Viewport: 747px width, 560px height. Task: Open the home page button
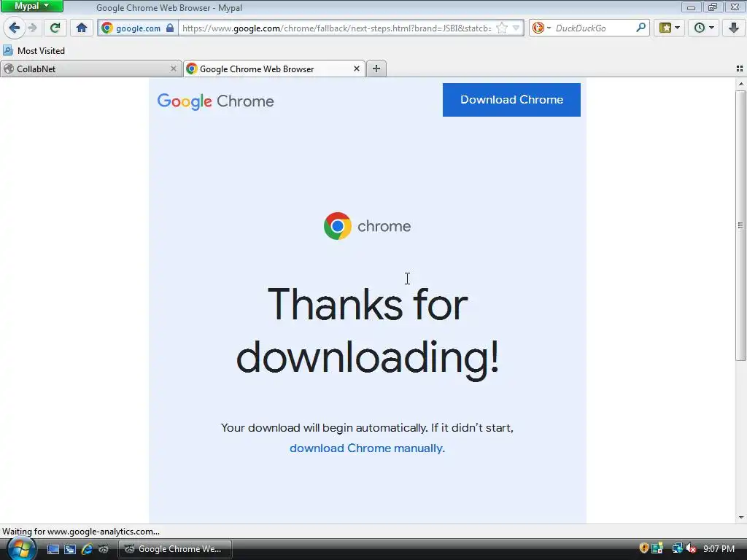click(82, 28)
